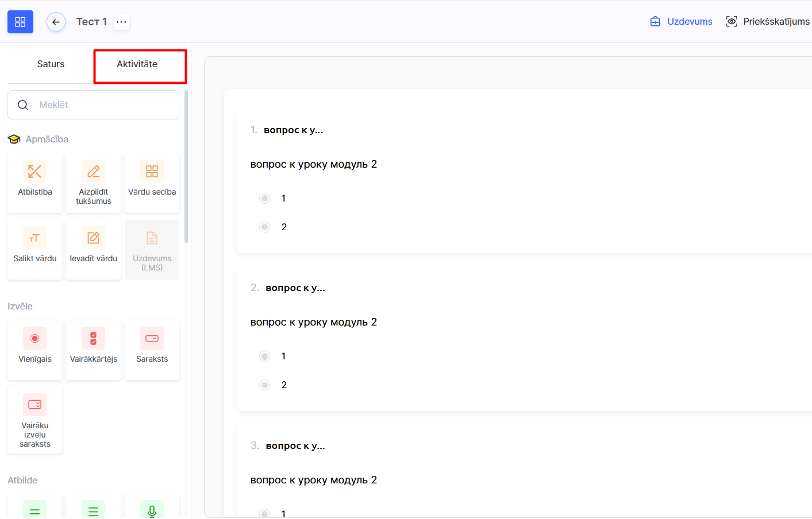
Task: Select radio option 2 in question 2
Action: (264, 385)
